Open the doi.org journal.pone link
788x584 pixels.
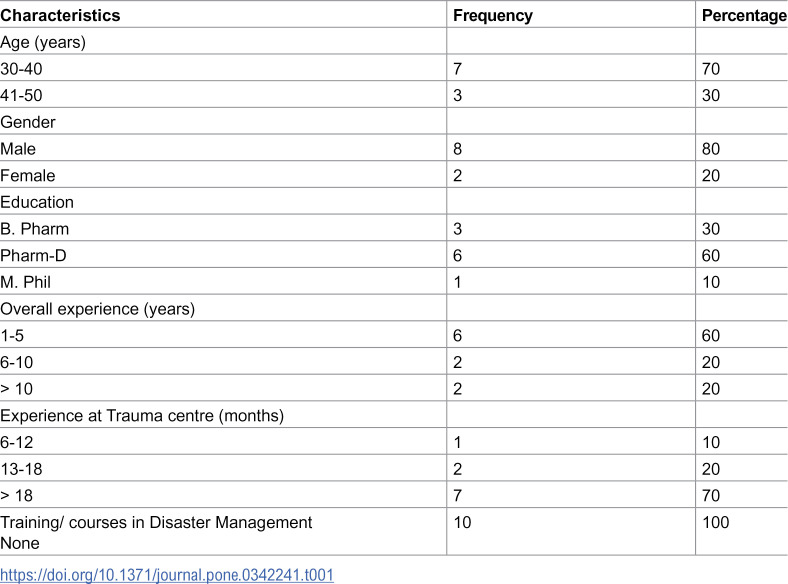[x=167, y=574]
